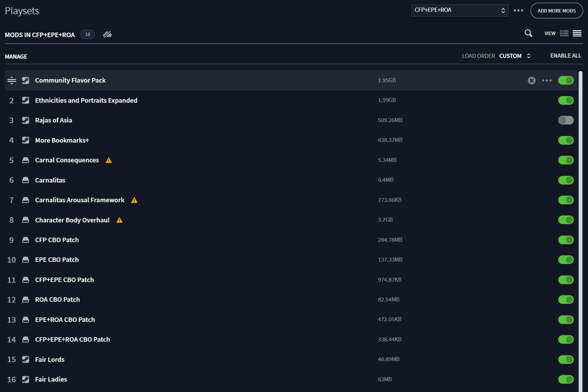Screen dimensions: 588x392
Task: Click local mod icon for CFP CBO Patch
Action: tap(25, 240)
